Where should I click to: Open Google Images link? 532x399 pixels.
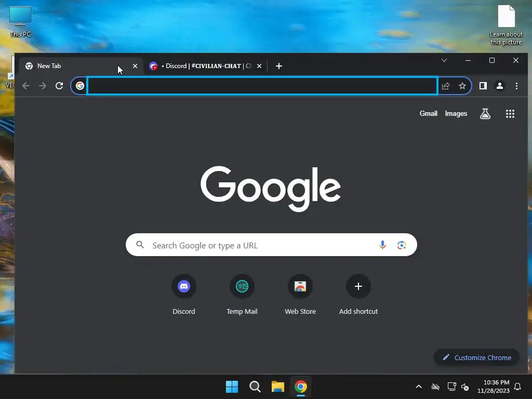456,114
